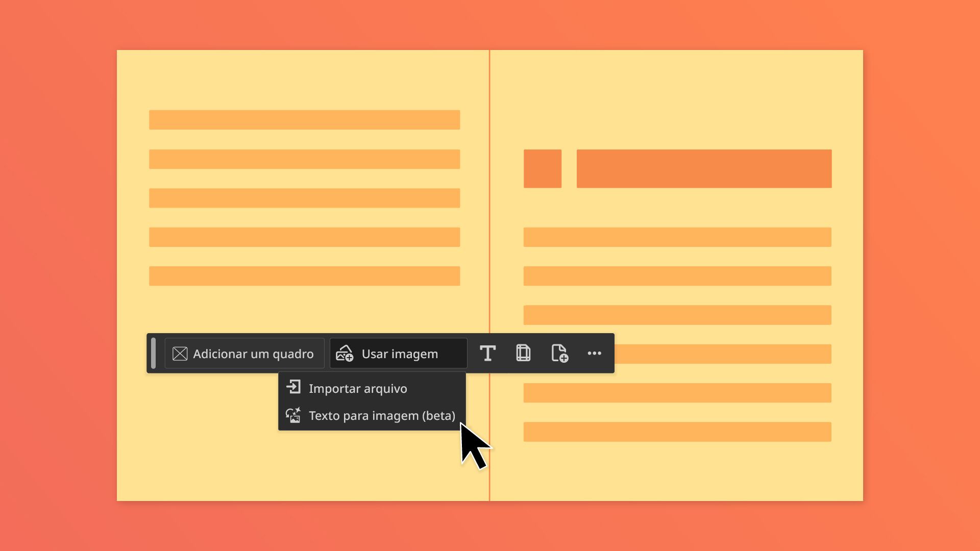Click the toolbar's grey drag handle

coord(154,353)
